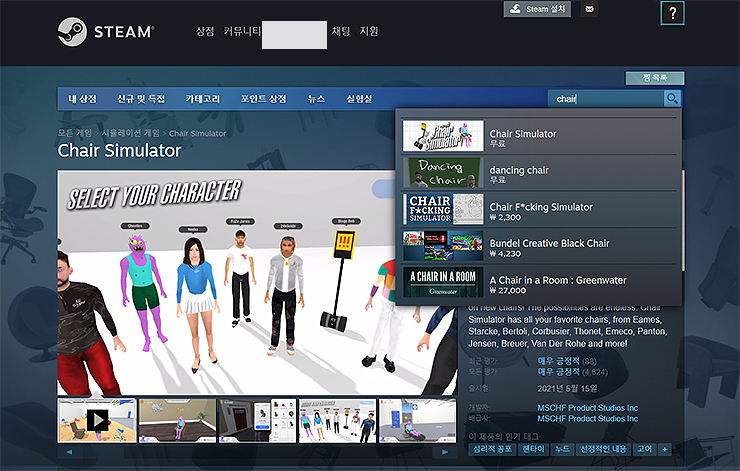Click the search magnifier icon button

tap(672, 99)
